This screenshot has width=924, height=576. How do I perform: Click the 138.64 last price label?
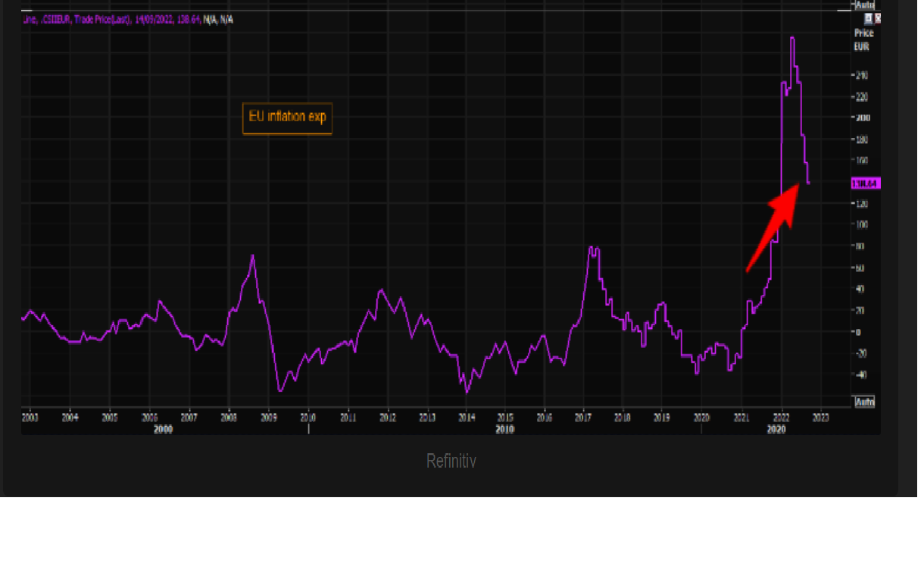click(x=866, y=183)
